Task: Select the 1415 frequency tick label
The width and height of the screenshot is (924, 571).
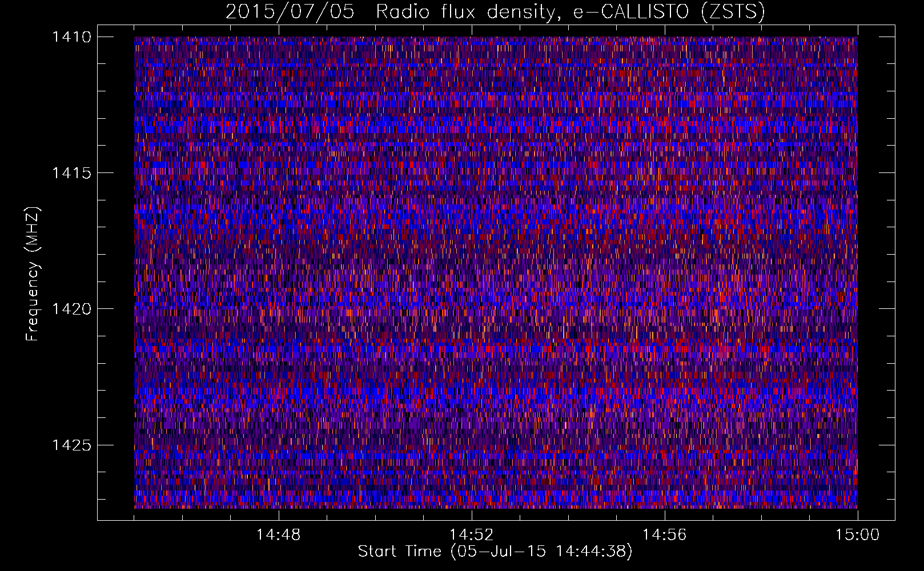Action: (x=71, y=173)
